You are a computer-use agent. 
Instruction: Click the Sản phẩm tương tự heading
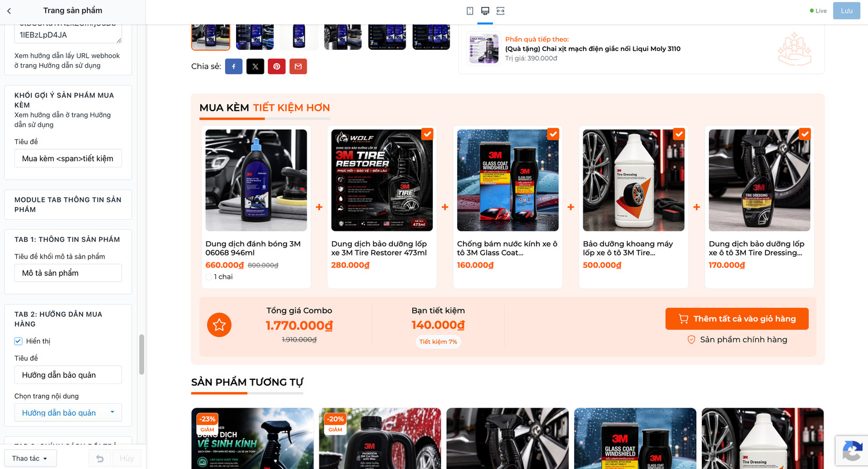(247, 382)
